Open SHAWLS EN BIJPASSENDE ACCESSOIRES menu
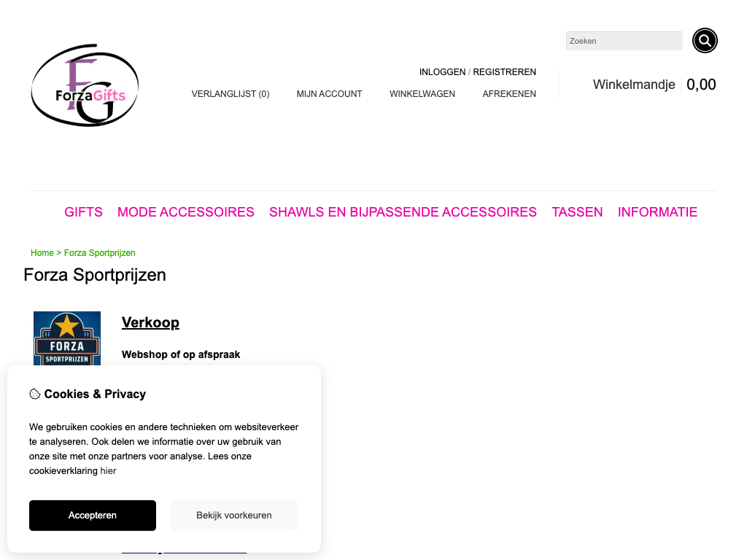The width and height of the screenshot is (747, 560). [403, 212]
